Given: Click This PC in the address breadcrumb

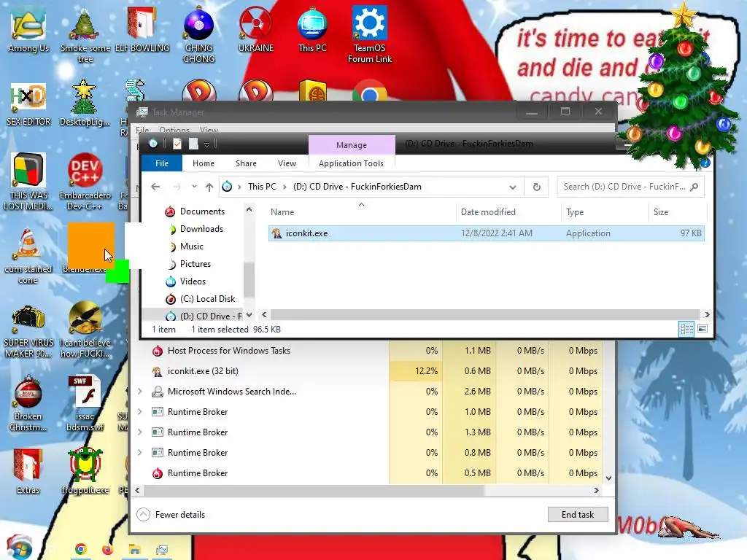Looking at the screenshot, I should click(x=262, y=187).
